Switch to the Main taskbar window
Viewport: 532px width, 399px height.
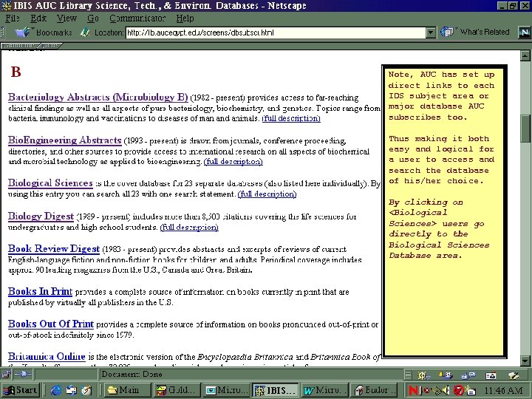(127, 390)
